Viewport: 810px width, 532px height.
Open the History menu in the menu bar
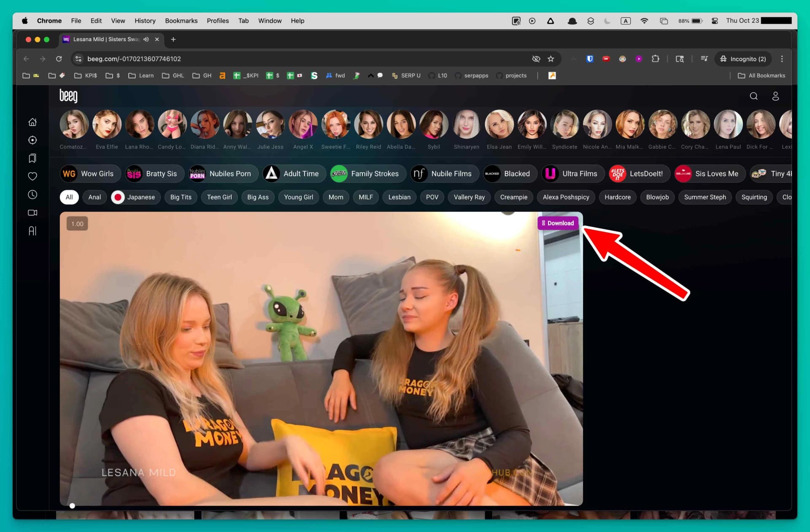(x=145, y=20)
